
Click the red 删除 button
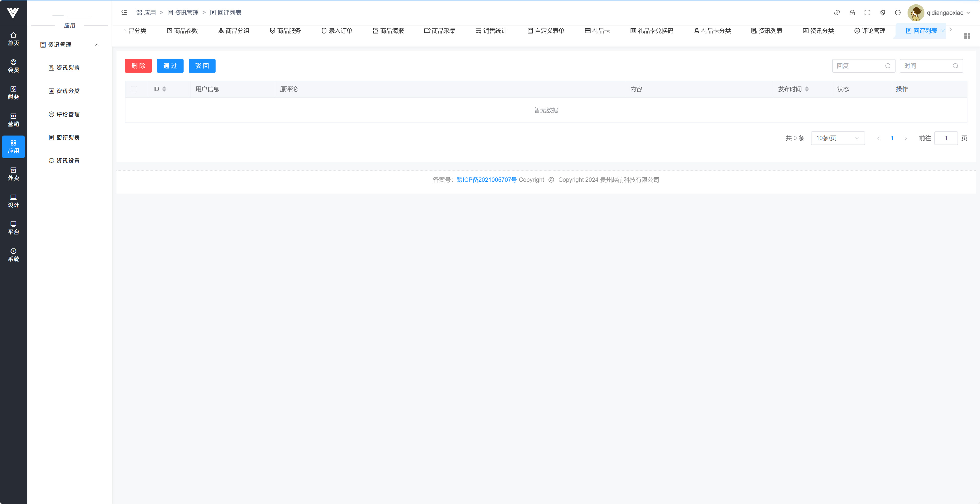pyautogui.click(x=138, y=66)
